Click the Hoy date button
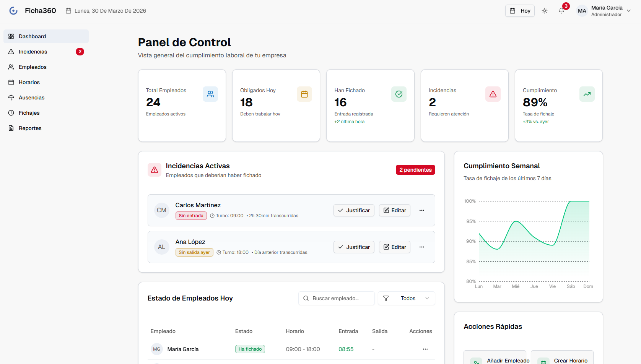Image resolution: width=641 pixels, height=364 pixels. tap(520, 11)
